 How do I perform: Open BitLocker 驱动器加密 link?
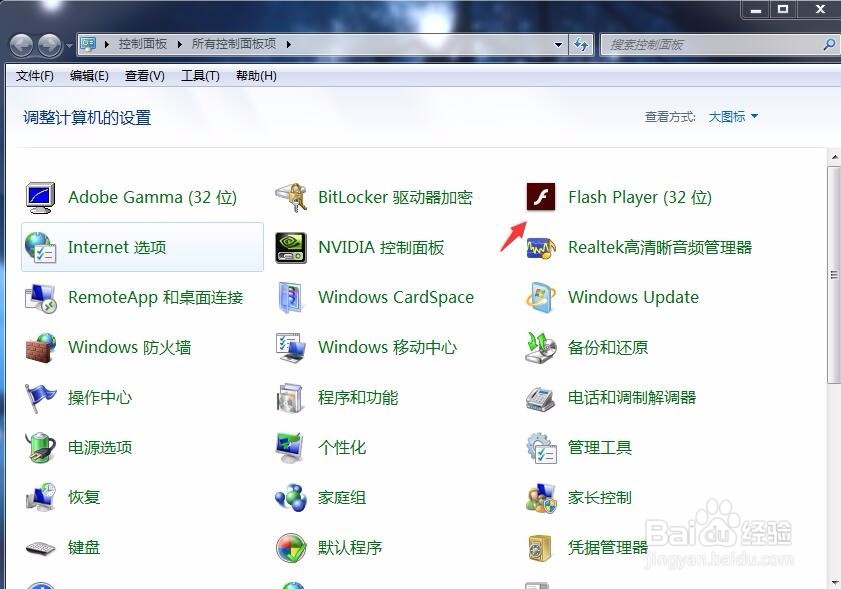coord(395,197)
